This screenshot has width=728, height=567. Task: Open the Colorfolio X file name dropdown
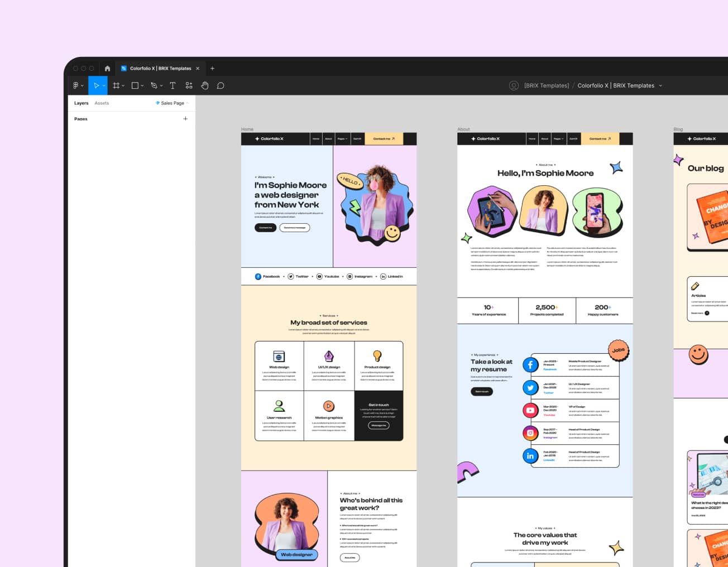click(660, 85)
